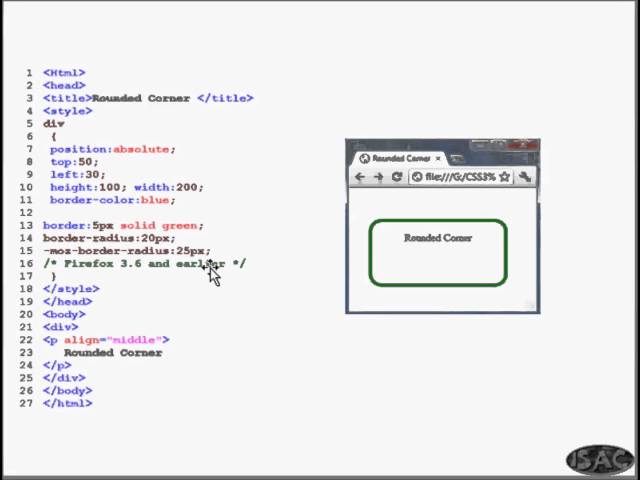The width and height of the screenshot is (640, 480).
Task: Click the opening <body> tag on line 20
Action: (x=64, y=314)
